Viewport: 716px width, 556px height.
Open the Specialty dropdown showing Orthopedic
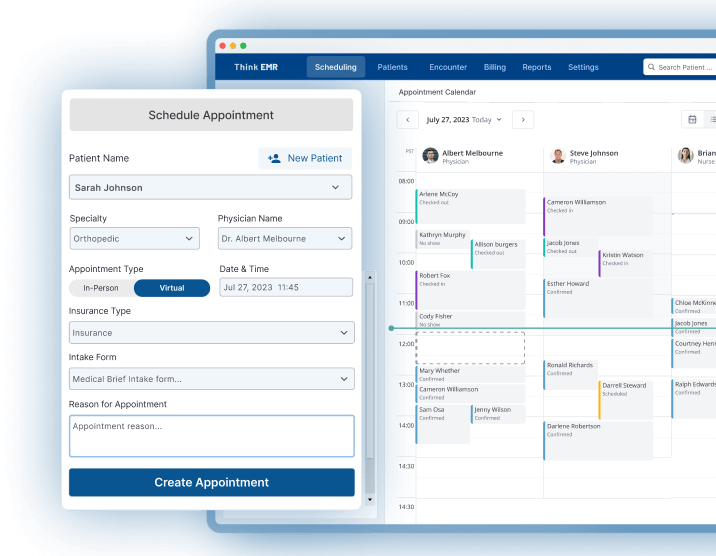click(135, 238)
